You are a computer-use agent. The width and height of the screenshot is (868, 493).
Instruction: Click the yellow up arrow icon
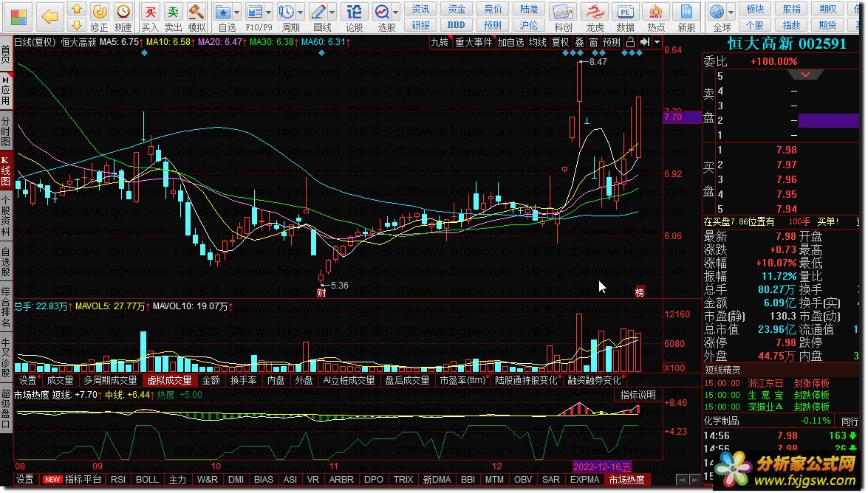77,10
